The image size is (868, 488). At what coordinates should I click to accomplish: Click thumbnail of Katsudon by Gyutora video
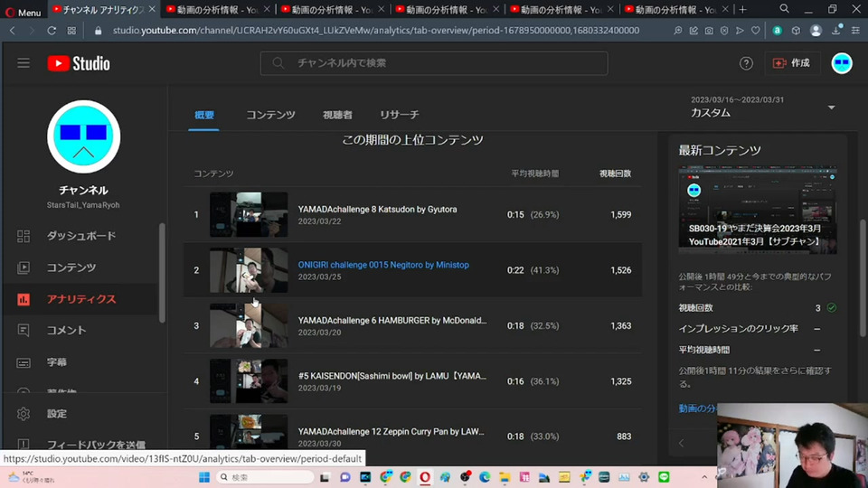click(x=249, y=214)
